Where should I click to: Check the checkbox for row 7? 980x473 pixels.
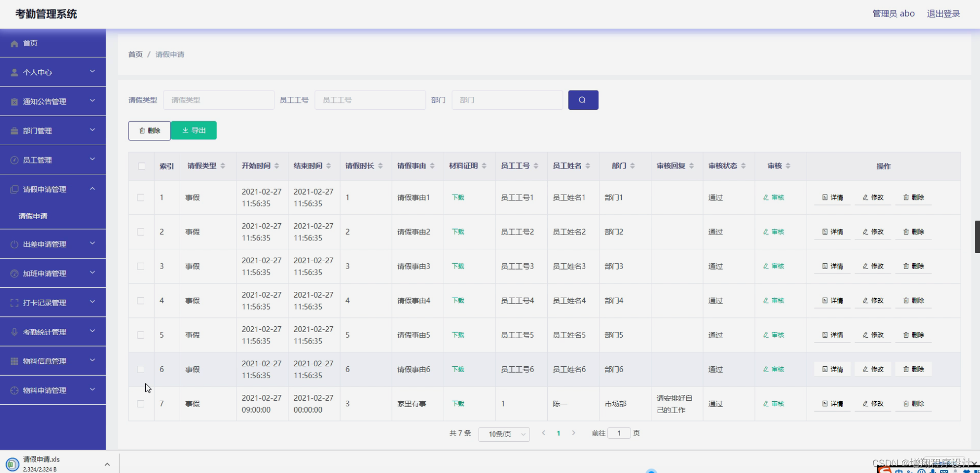[141, 404]
